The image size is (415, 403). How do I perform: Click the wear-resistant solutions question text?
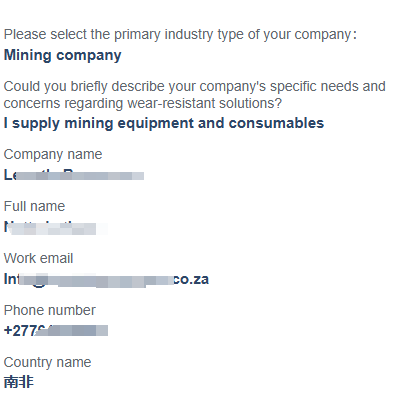194,95
